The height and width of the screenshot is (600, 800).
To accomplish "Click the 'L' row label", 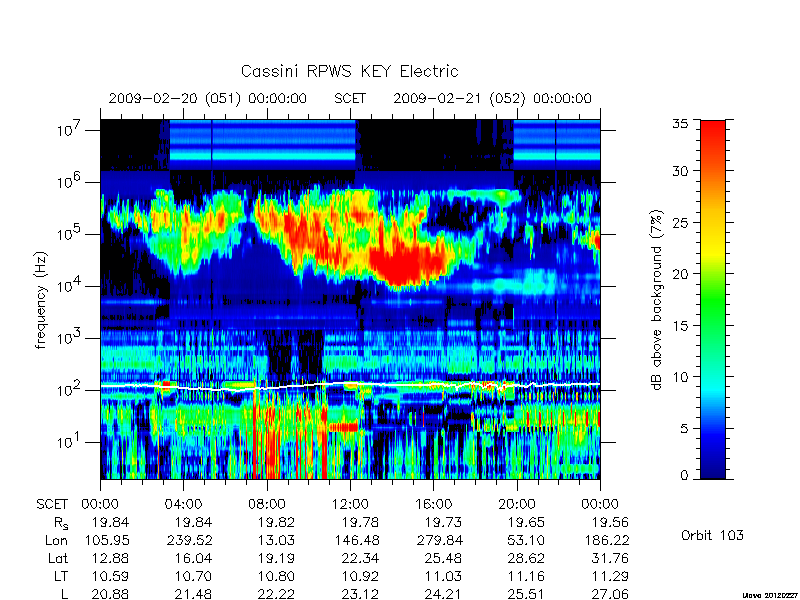I will 64,594.
